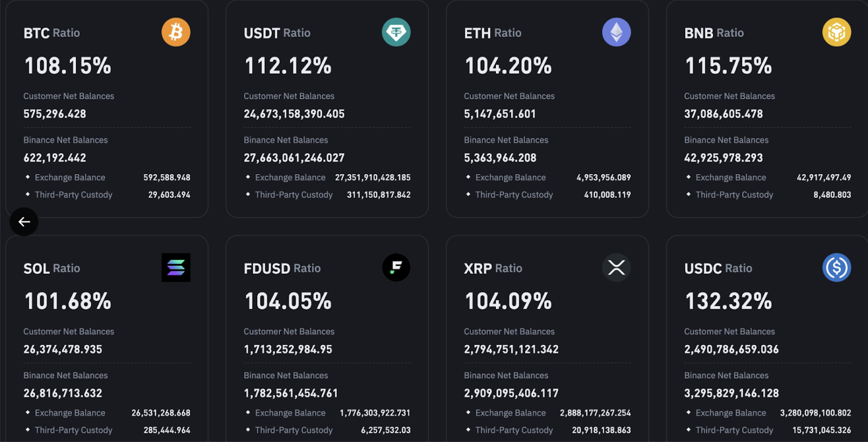Click the 112.12% USDT ratio value

tap(288, 66)
